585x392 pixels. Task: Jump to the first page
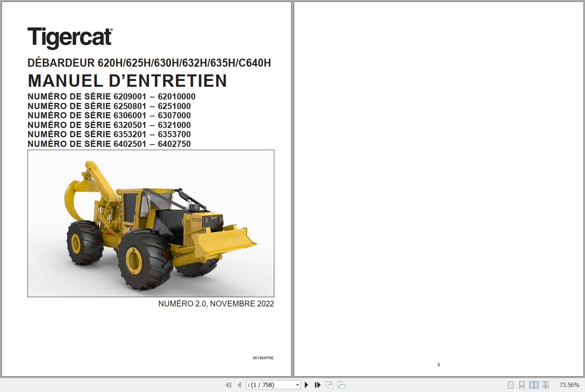[229, 385]
